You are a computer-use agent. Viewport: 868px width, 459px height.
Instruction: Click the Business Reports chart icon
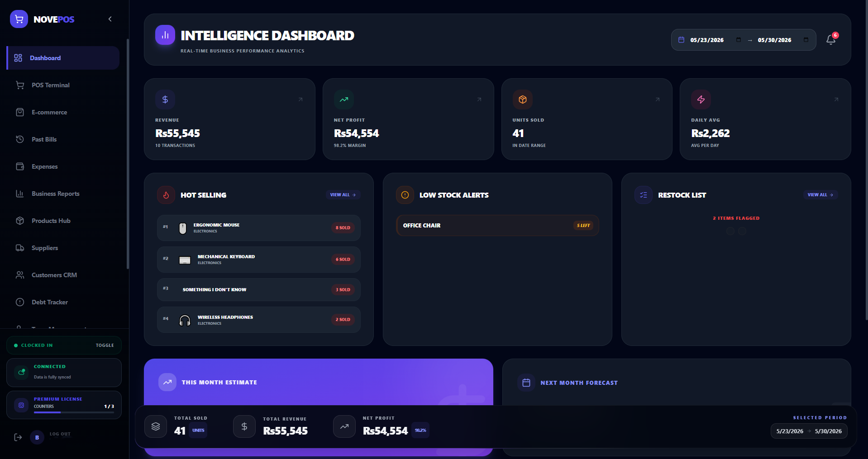pos(20,194)
